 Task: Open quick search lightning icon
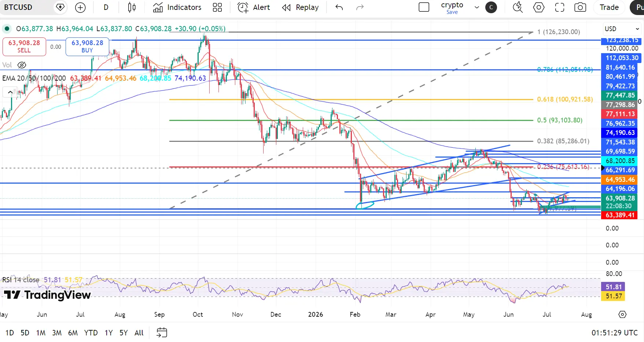point(518,7)
